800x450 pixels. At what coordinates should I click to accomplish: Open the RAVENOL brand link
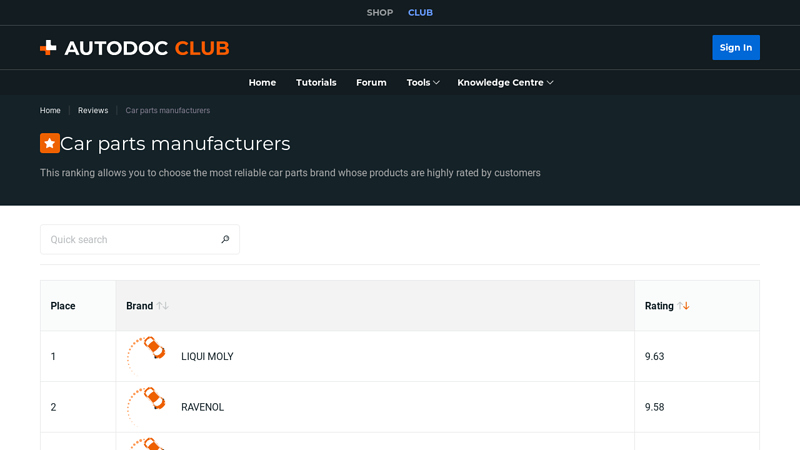coord(203,407)
